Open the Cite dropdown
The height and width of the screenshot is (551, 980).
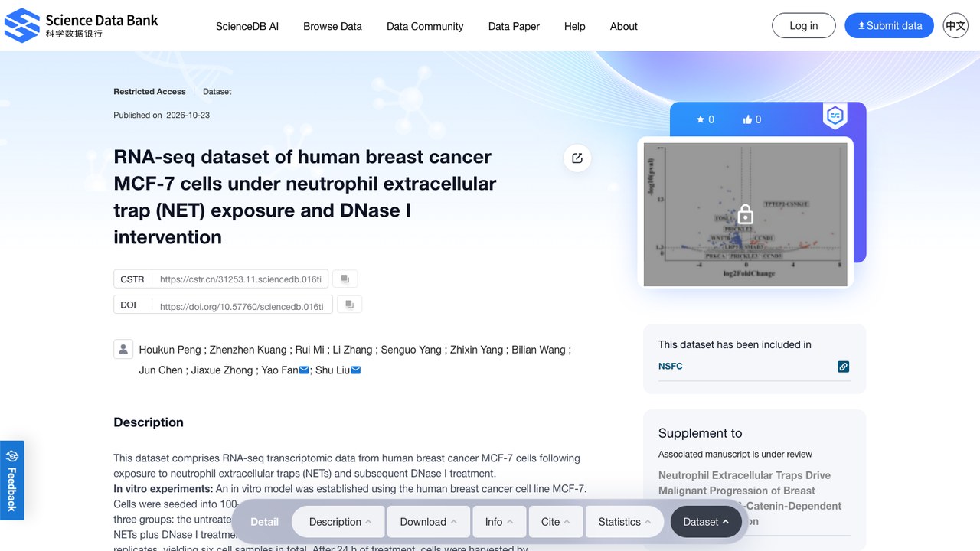tap(557, 522)
